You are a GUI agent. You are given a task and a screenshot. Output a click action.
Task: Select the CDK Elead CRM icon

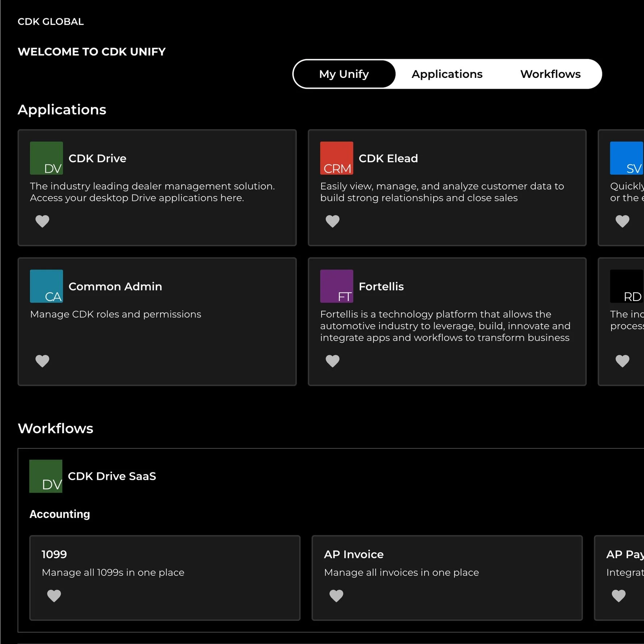336,158
